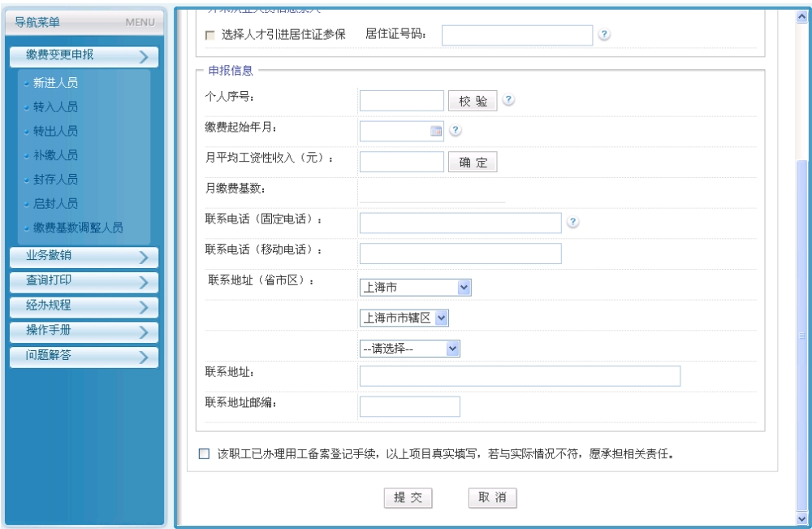
Task: Open 缴费基数调整人员 in sidebar
Action: pos(78,228)
